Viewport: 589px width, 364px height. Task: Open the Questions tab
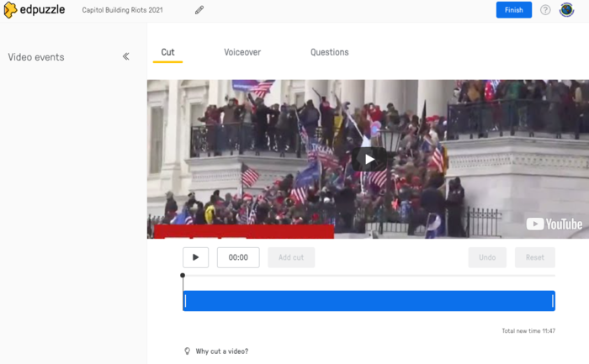[329, 52]
